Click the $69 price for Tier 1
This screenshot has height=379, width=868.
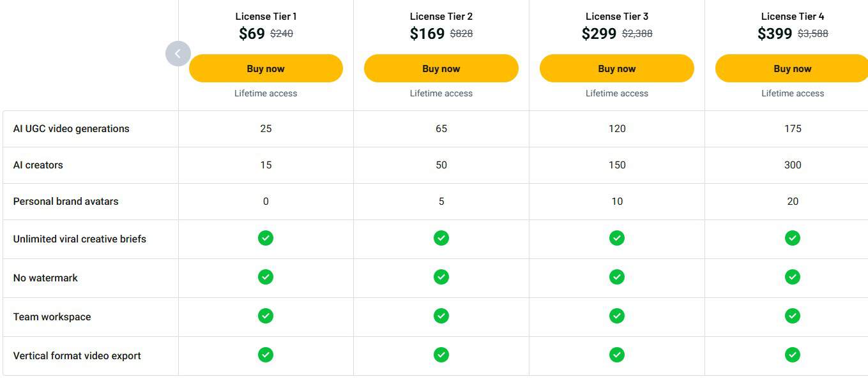pos(250,33)
